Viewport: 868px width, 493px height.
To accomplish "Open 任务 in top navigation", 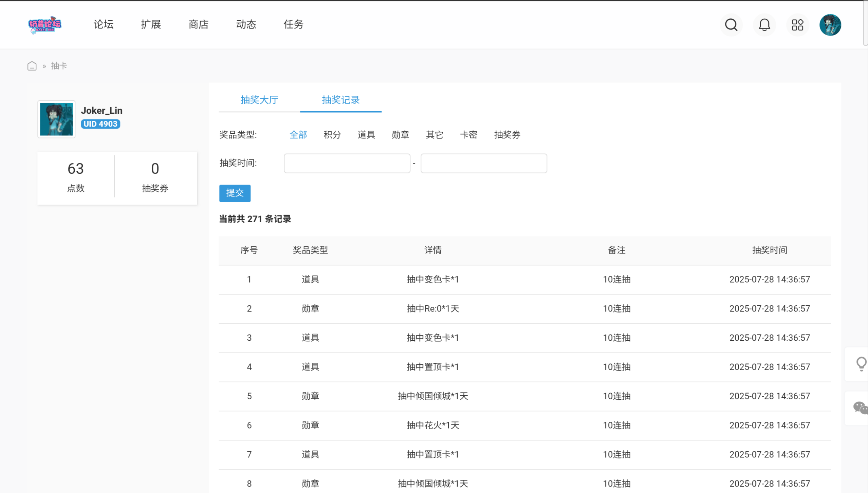I will coord(293,24).
